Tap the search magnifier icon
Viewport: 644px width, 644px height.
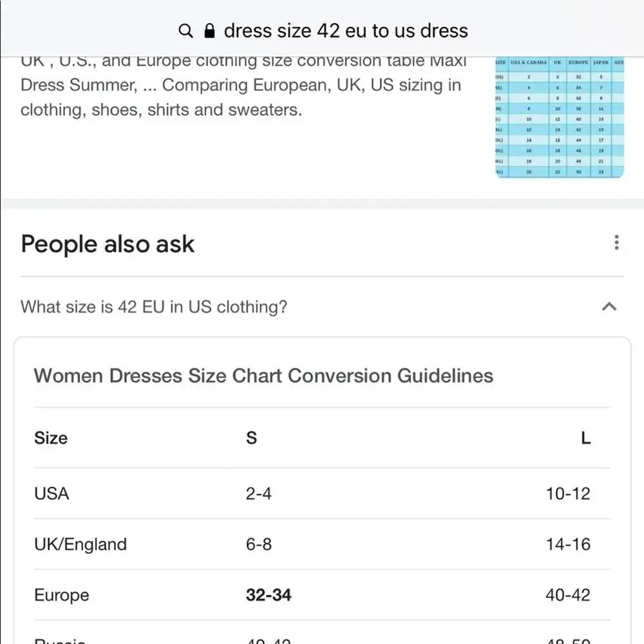coord(185,31)
